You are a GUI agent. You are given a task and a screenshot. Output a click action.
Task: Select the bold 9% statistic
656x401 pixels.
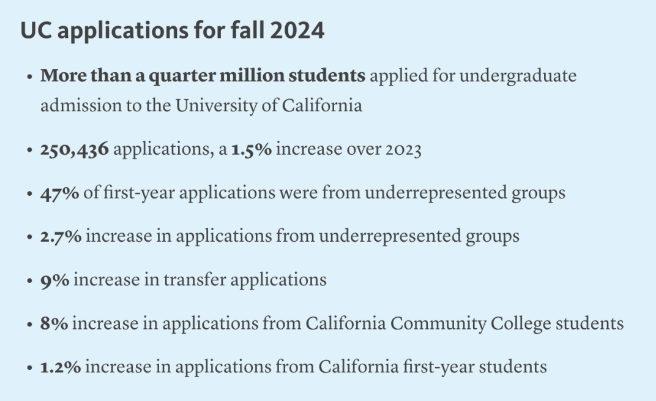(55, 280)
